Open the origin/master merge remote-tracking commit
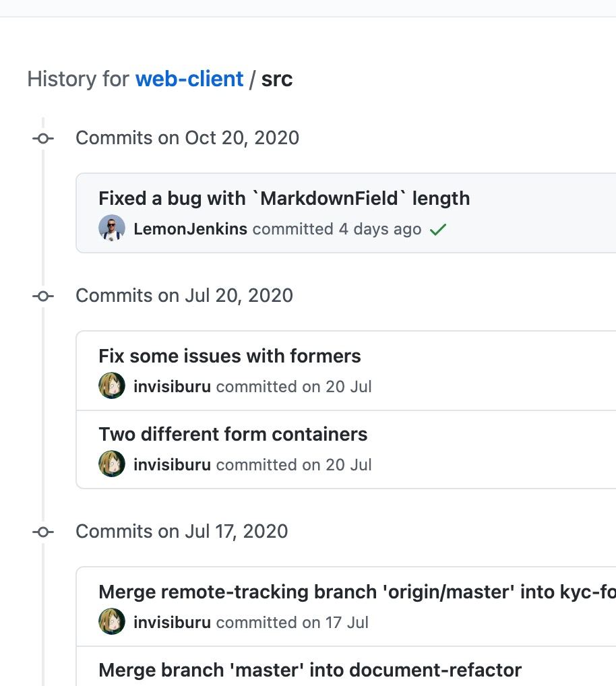The width and height of the screenshot is (616, 686). (357, 592)
